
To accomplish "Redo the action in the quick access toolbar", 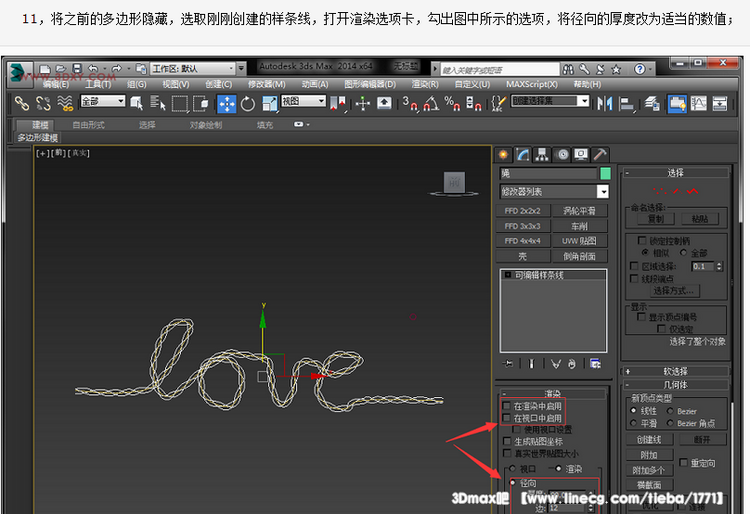I will coord(116,69).
